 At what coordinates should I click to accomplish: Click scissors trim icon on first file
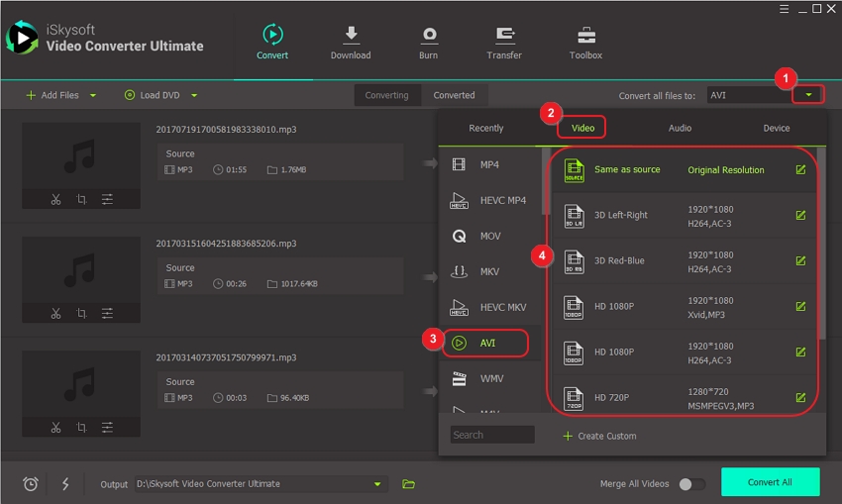[55, 200]
